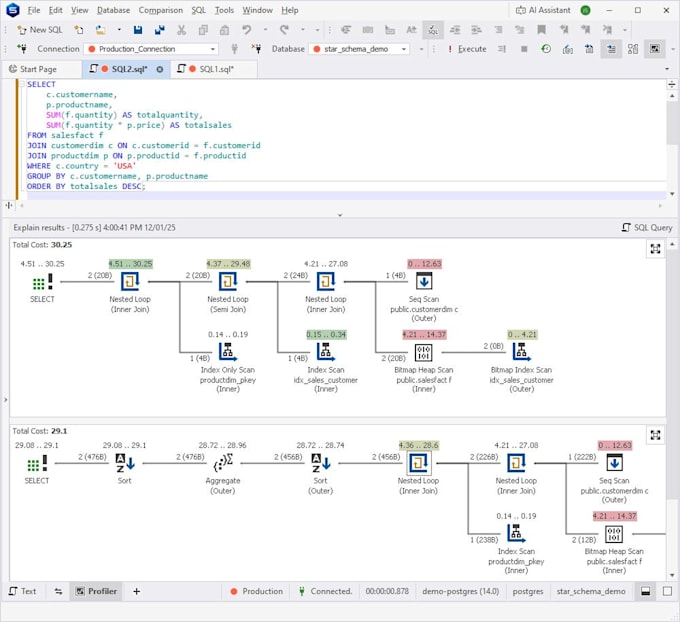This screenshot has width=680, height=622.
Task: Click the 0 .. 12.63 cost label, first plan
Action: point(424,264)
